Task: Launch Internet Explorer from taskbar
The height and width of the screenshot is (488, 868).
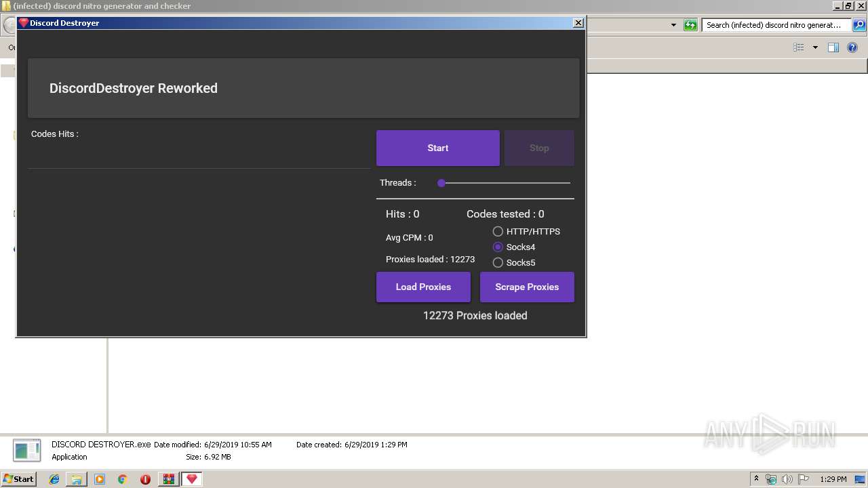Action: point(54,479)
